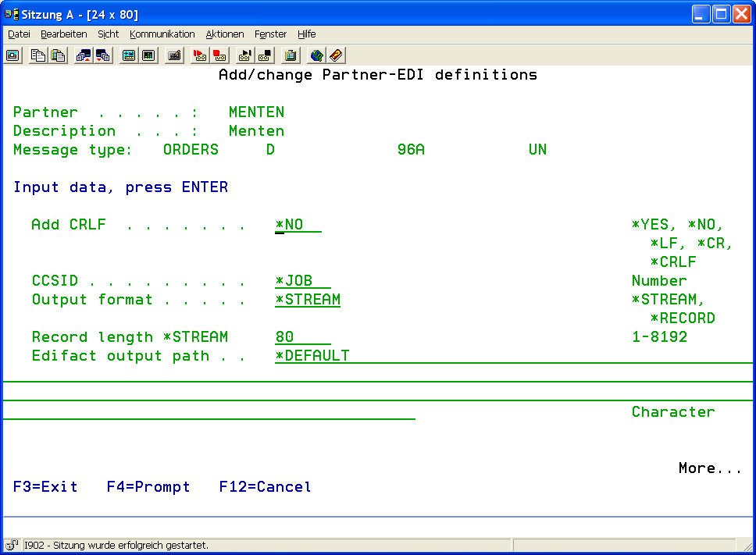Open help via globe question mark icon
This screenshot has width=756, height=555.
(316, 55)
